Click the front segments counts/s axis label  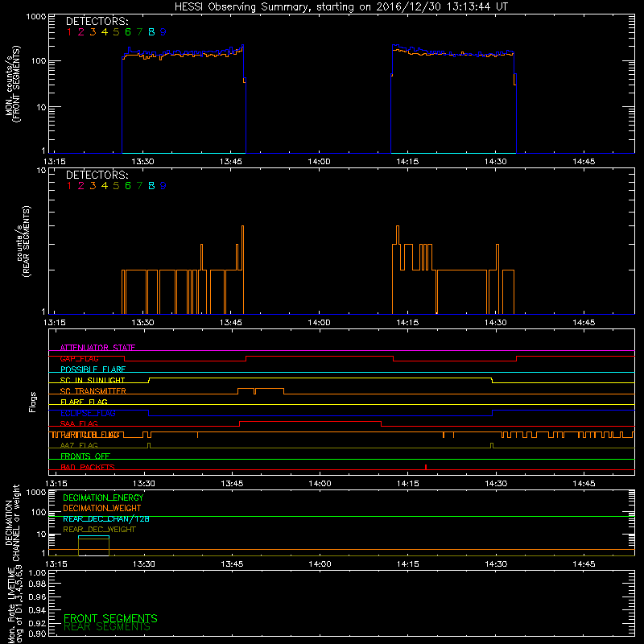point(12,84)
